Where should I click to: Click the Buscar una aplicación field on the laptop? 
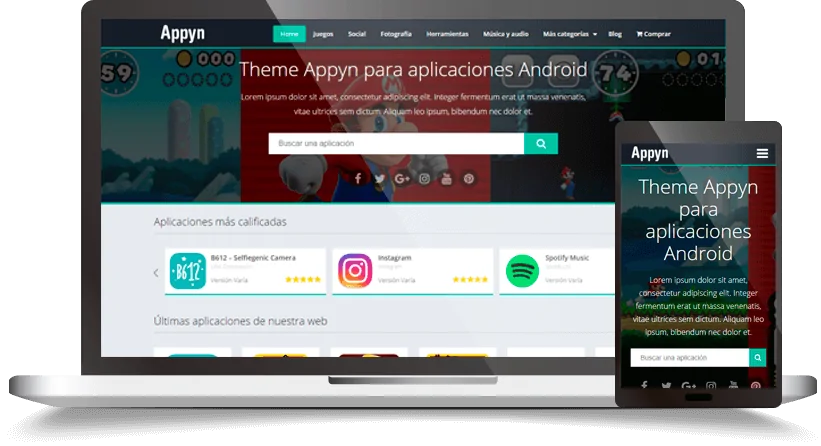tap(396, 143)
